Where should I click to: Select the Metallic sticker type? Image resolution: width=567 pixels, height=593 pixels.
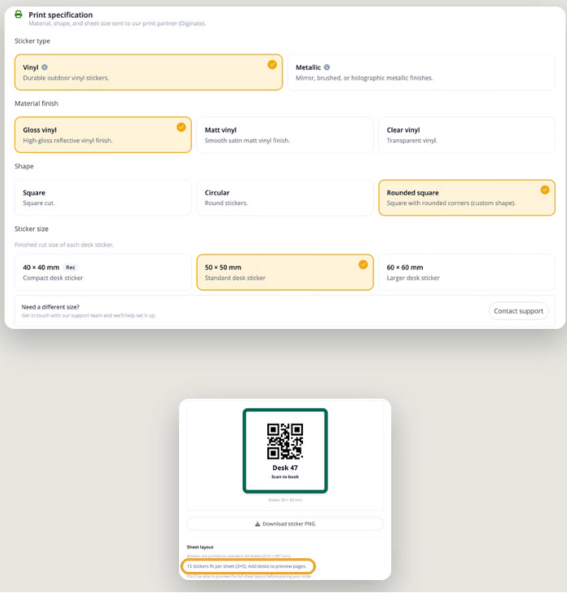pos(421,72)
